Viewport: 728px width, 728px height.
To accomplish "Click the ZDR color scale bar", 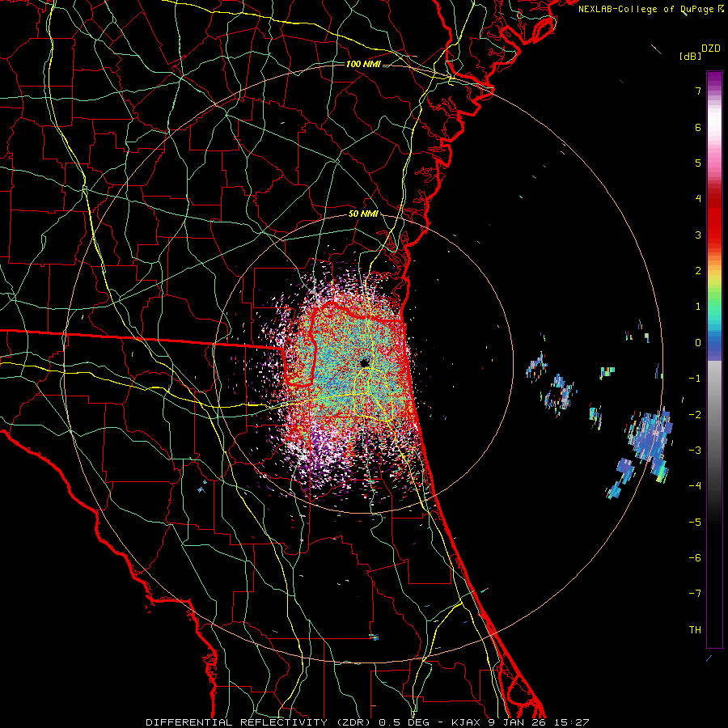I will 714,359.
